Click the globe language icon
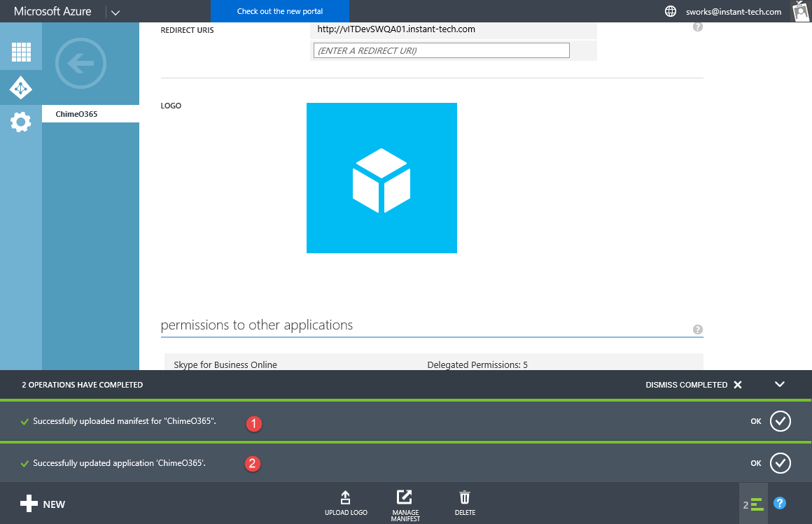 tap(670, 11)
